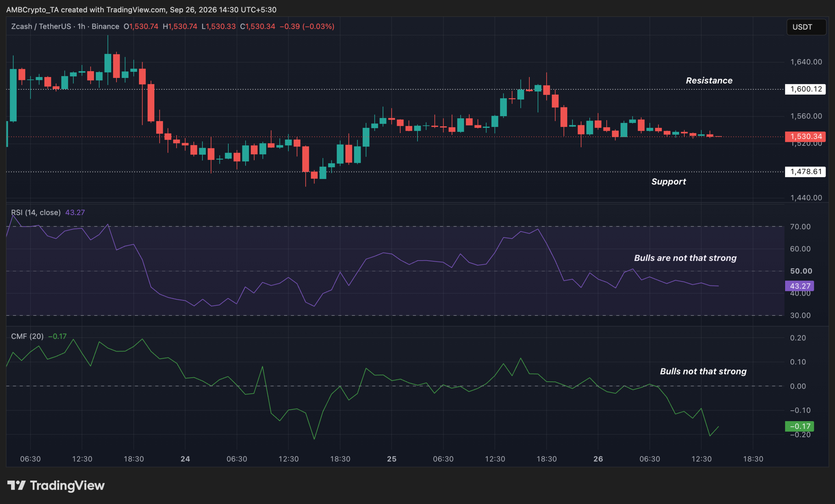Click the 25 date marker on time axis
The image size is (835, 504).
(x=392, y=459)
